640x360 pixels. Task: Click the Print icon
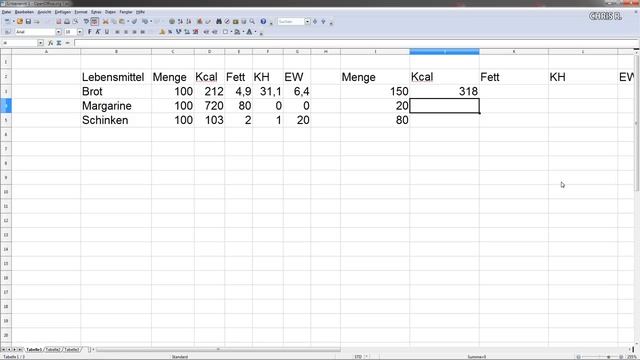[x=67, y=21]
